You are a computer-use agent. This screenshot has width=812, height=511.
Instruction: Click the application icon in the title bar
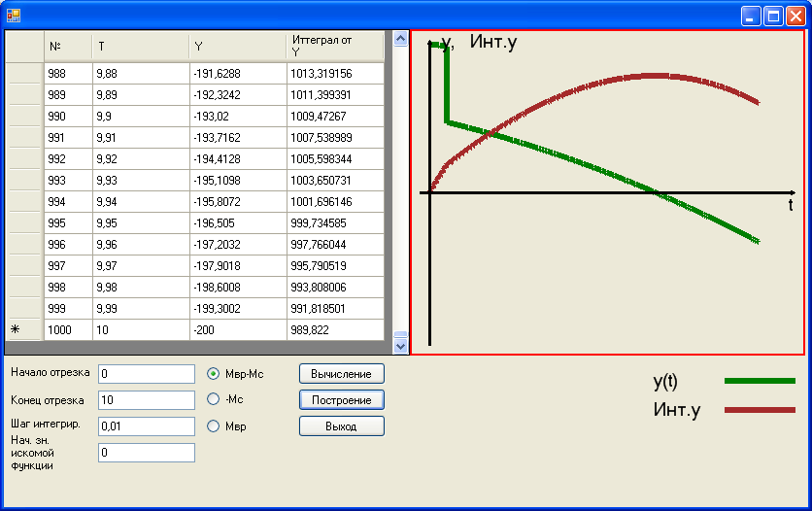tap(14, 16)
